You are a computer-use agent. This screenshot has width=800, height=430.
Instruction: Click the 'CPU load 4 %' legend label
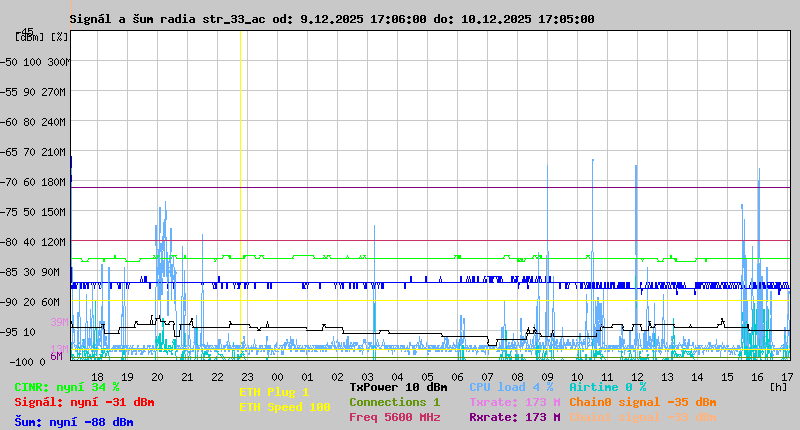tap(511, 388)
